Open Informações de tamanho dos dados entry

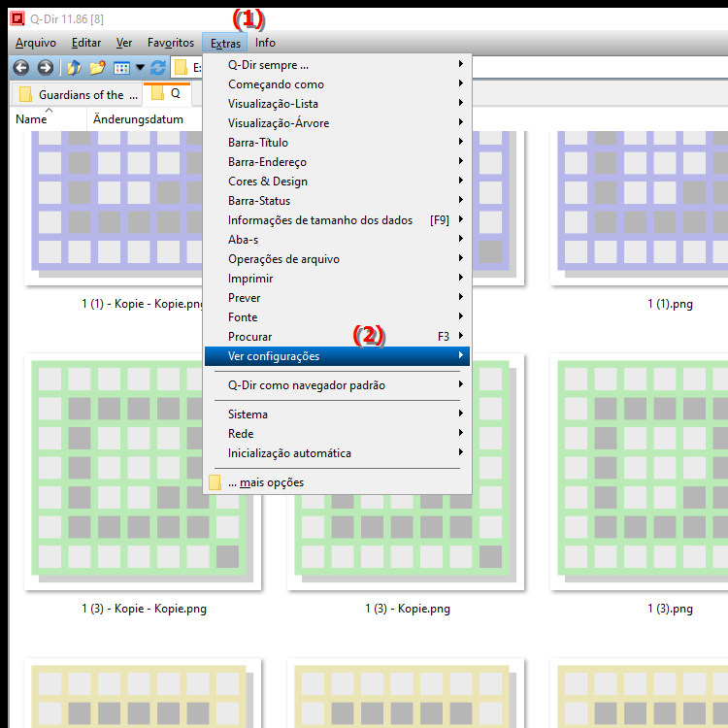[x=337, y=220]
